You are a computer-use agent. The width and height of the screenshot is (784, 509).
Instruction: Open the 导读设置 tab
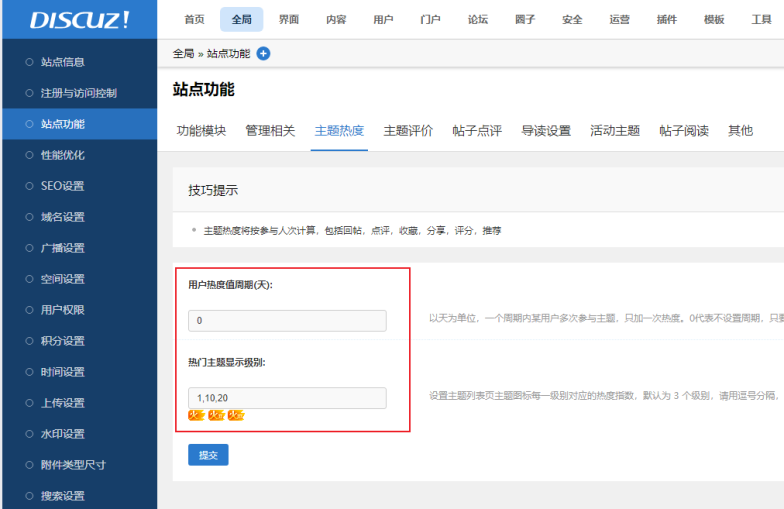546,131
